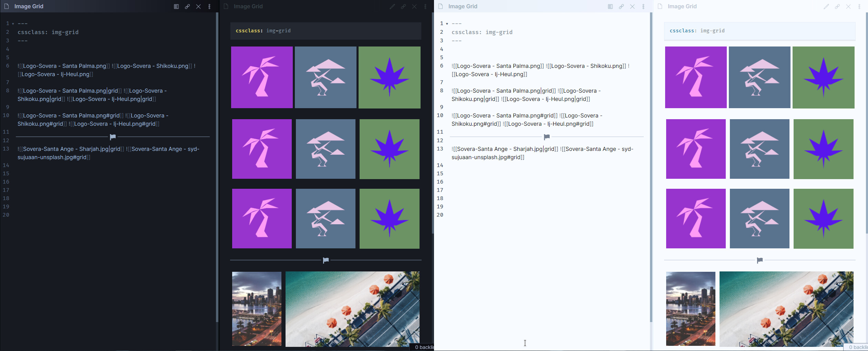Screen dimensions: 868x351
Task: Click dark preview vertical scrollbar
Action: (x=433, y=123)
